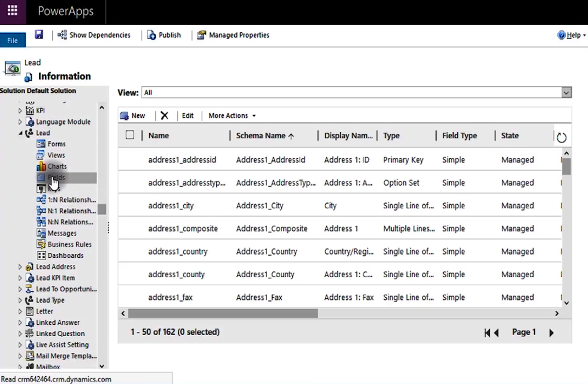Open the Help dropdown arrow
The height and width of the screenshot is (384, 588).
(584, 35)
